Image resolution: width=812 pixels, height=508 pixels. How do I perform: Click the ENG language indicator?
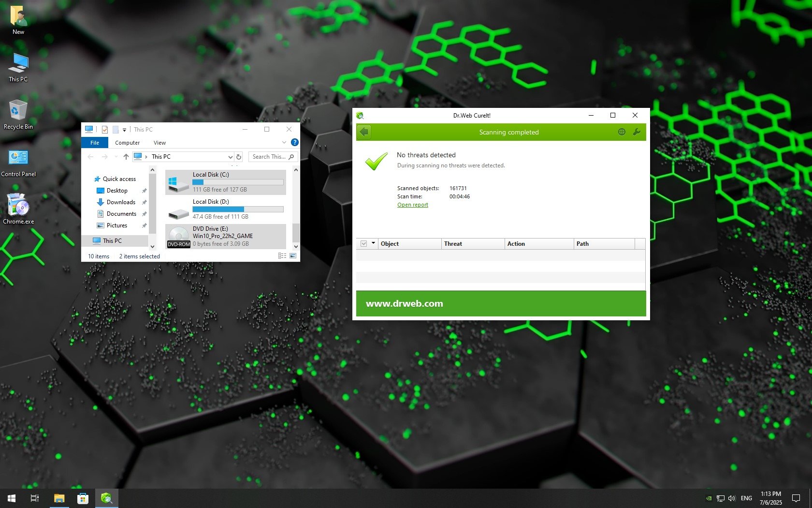tap(746, 498)
